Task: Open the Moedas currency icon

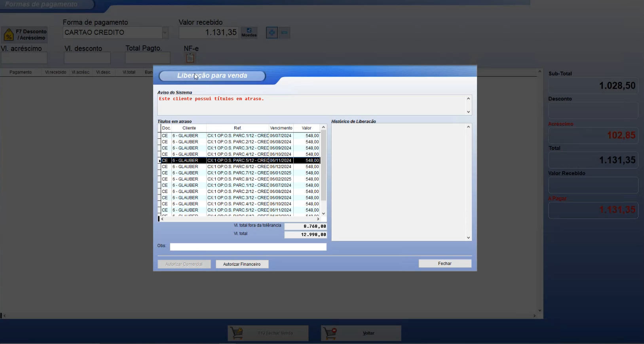Action: [249, 32]
